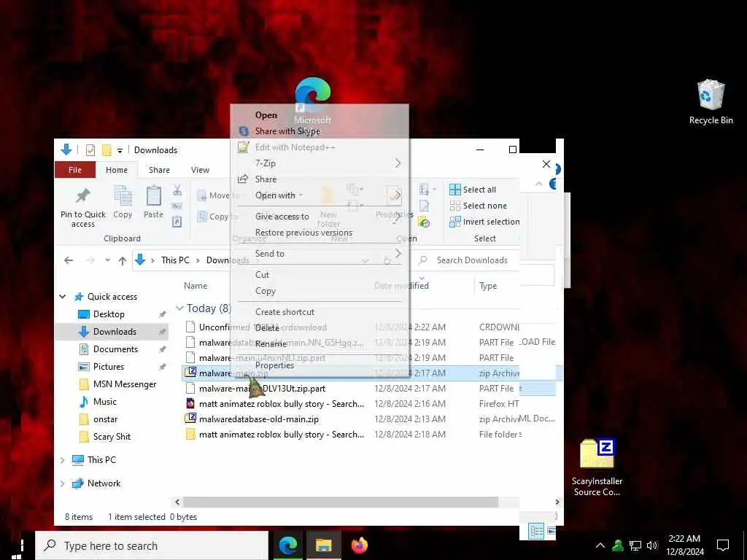747x560 pixels.
Task: Expand Give access to submenu
Action: click(320, 217)
